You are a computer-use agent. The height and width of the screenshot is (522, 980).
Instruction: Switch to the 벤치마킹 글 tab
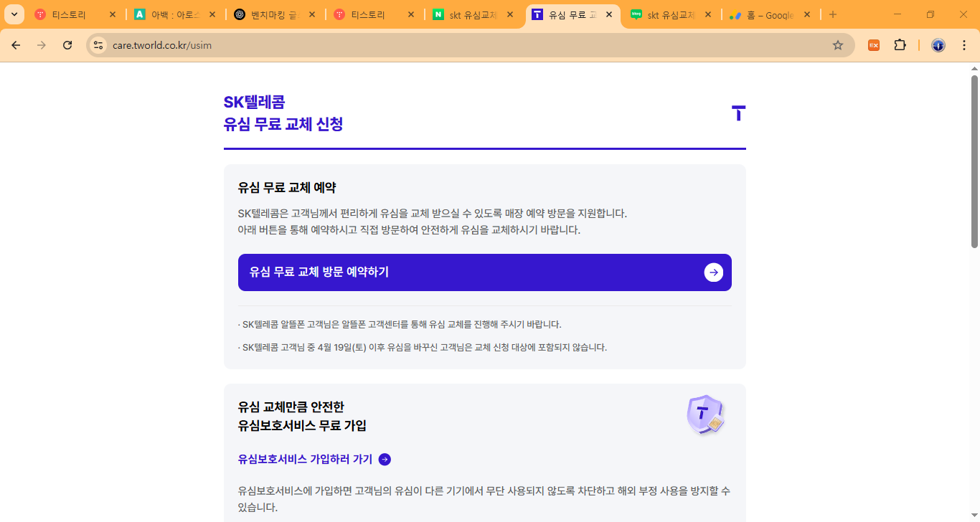click(275, 14)
